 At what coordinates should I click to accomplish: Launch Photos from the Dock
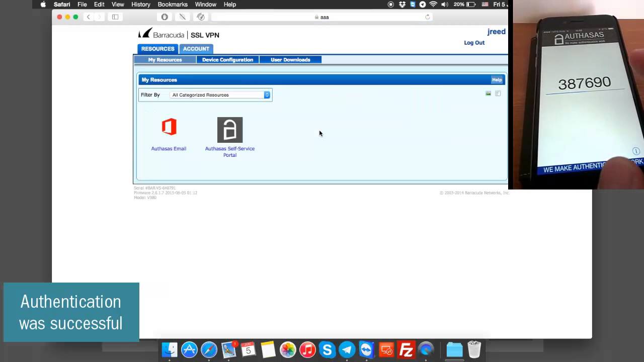click(288, 349)
